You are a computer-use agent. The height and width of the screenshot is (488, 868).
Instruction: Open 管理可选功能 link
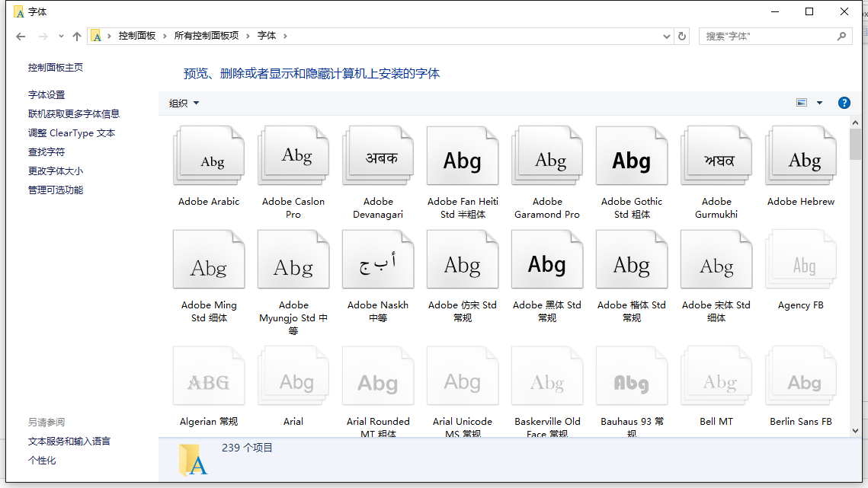click(56, 190)
